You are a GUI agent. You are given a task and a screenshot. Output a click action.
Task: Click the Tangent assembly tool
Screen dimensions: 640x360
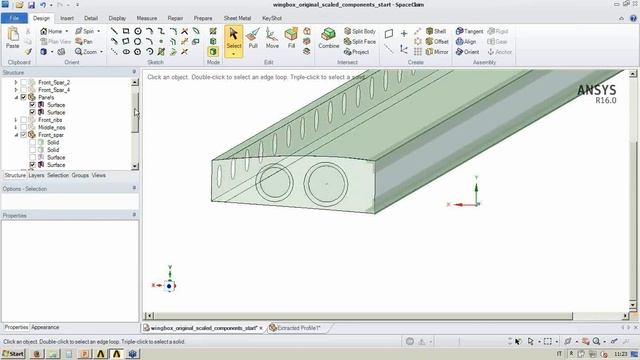(469, 31)
